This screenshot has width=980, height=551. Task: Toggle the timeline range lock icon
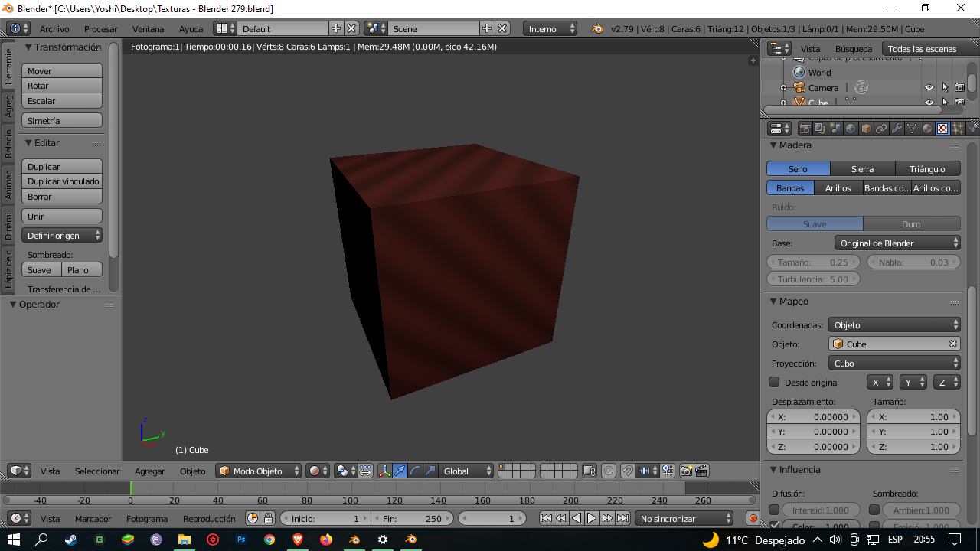click(268, 519)
